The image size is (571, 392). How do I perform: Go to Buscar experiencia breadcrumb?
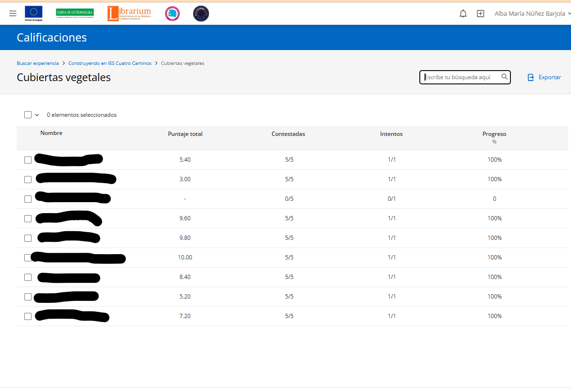tap(38, 63)
